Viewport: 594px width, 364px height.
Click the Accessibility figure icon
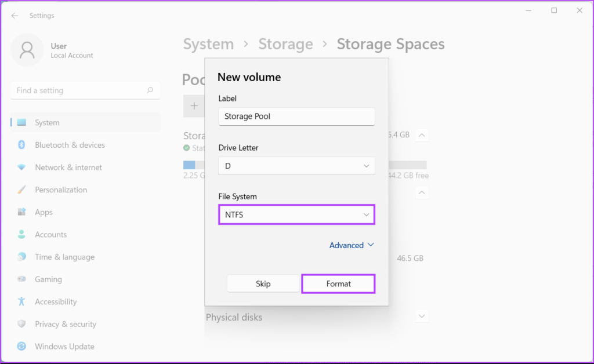21,301
